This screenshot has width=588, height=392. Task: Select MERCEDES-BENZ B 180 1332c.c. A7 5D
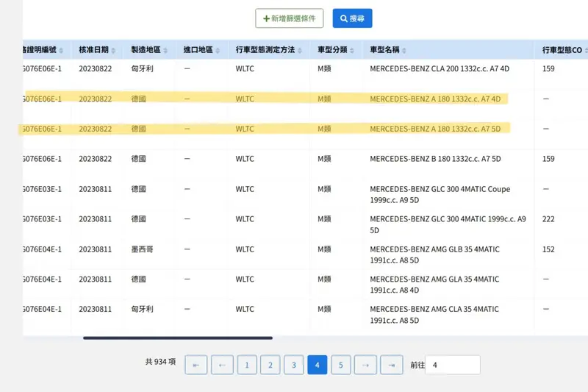pos(435,159)
